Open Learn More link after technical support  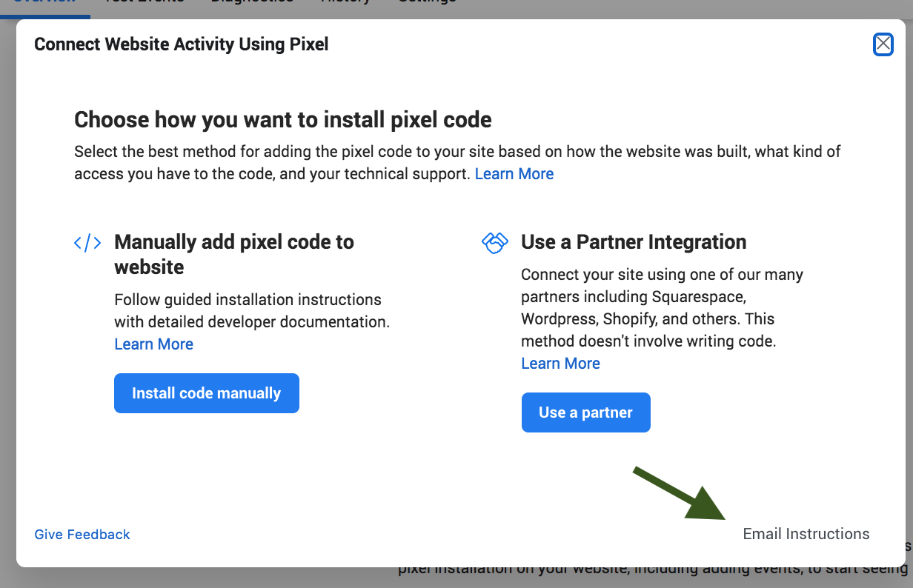pyautogui.click(x=514, y=174)
